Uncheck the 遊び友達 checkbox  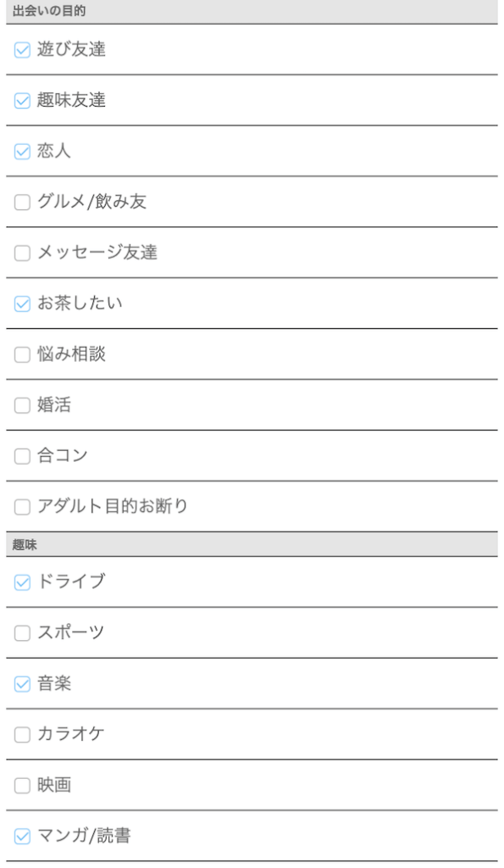point(21,50)
